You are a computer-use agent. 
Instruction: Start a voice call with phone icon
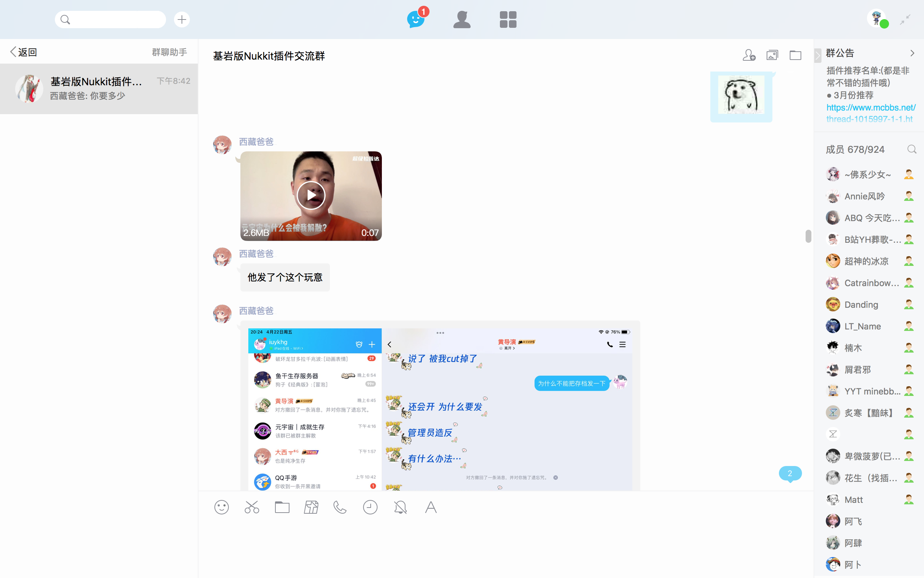pos(340,507)
